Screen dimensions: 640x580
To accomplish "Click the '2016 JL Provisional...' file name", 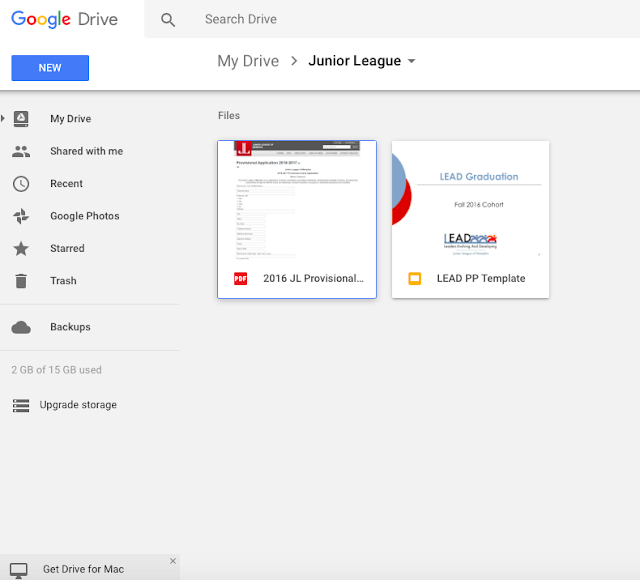I will click(313, 278).
